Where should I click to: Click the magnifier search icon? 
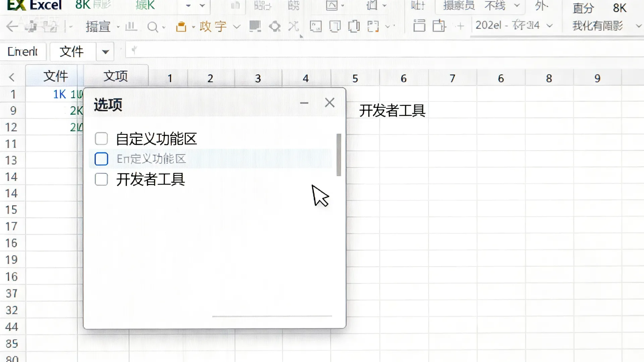pos(153,26)
